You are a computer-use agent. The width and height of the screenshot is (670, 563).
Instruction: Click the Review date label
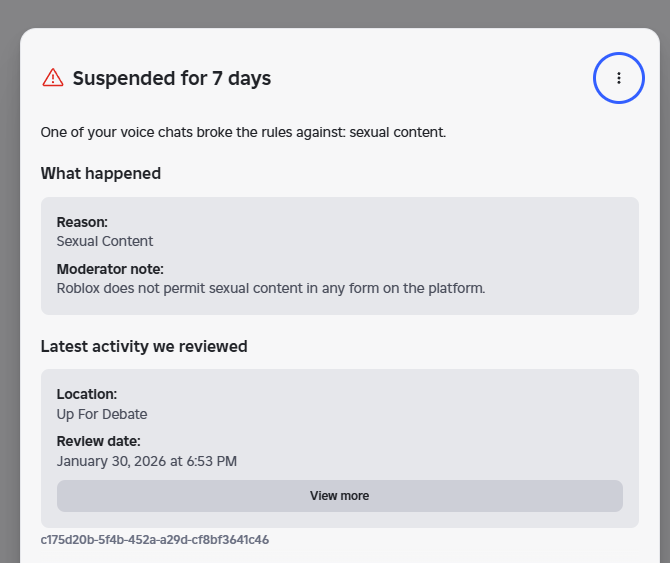tap(99, 441)
